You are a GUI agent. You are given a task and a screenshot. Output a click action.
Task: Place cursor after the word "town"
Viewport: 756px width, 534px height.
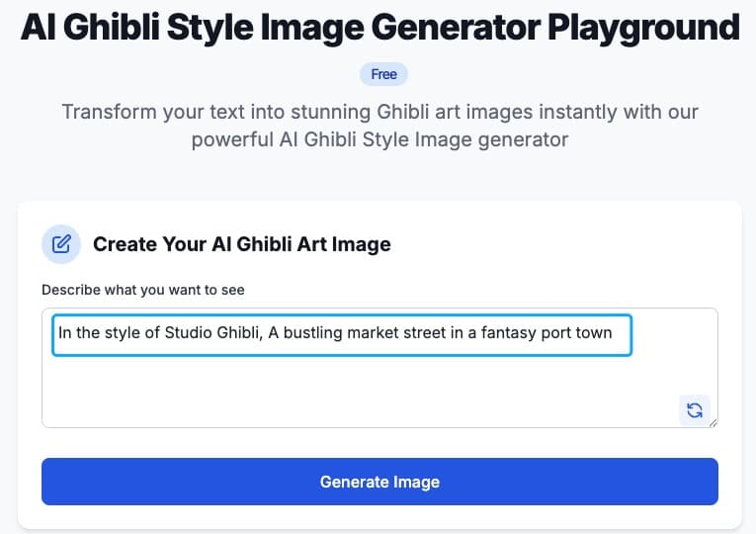click(613, 333)
